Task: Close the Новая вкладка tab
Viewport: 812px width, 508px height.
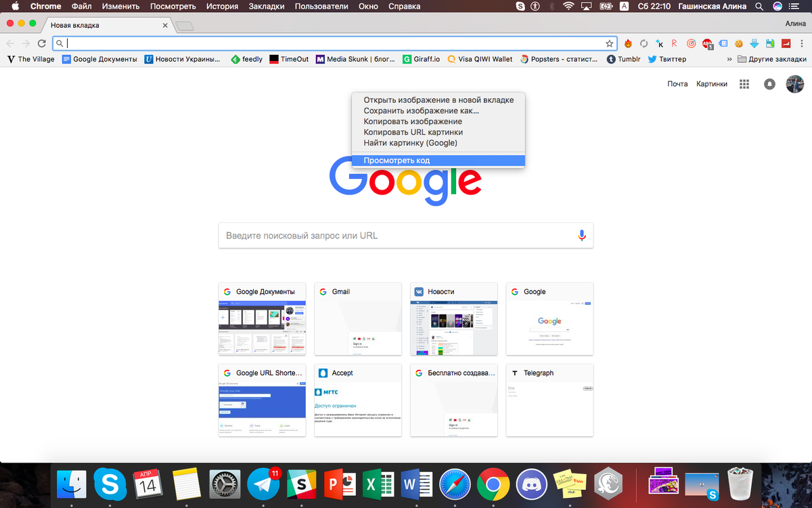Action: pyautogui.click(x=164, y=26)
